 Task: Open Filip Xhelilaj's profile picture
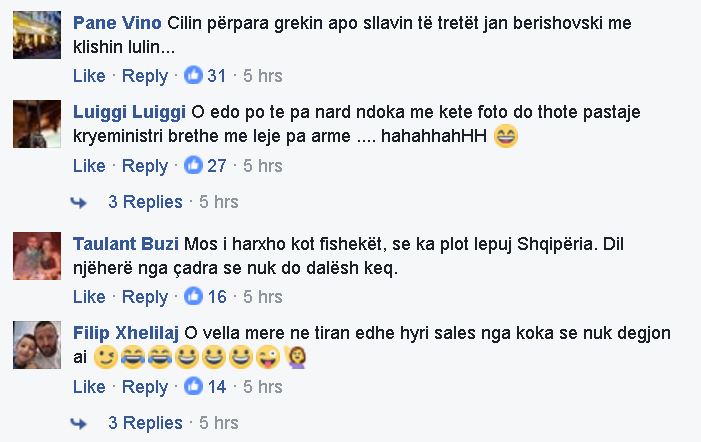[38, 348]
